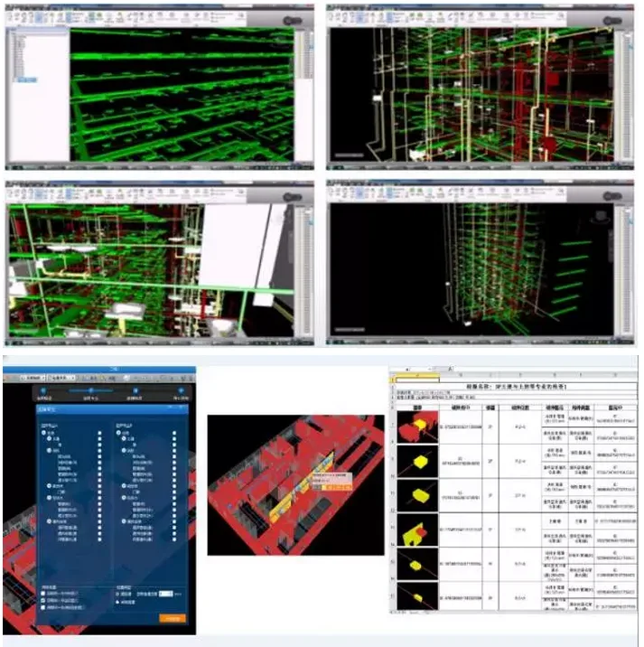Image resolution: width=644 pixels, height=647 pixels.
Task: Tick the root-row checkbox in the dialog's left tree
Action: [99, 433]
